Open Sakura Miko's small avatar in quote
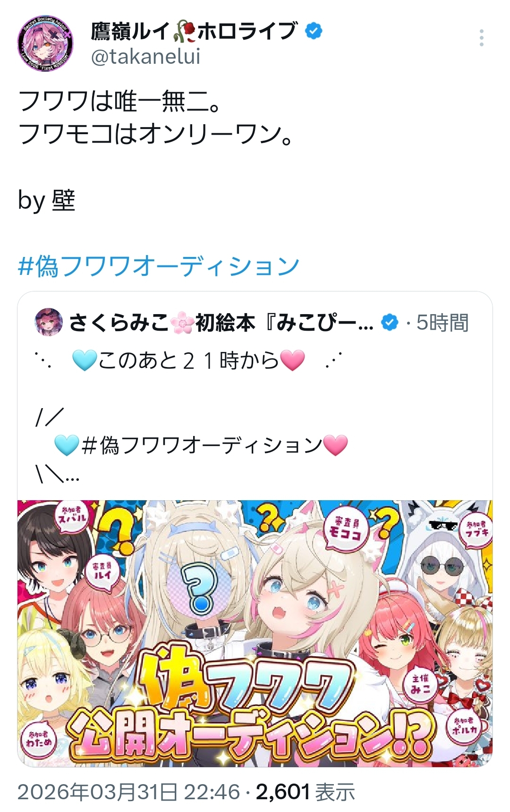The width and height of the screenshot is (510, 812). point(49,322)
